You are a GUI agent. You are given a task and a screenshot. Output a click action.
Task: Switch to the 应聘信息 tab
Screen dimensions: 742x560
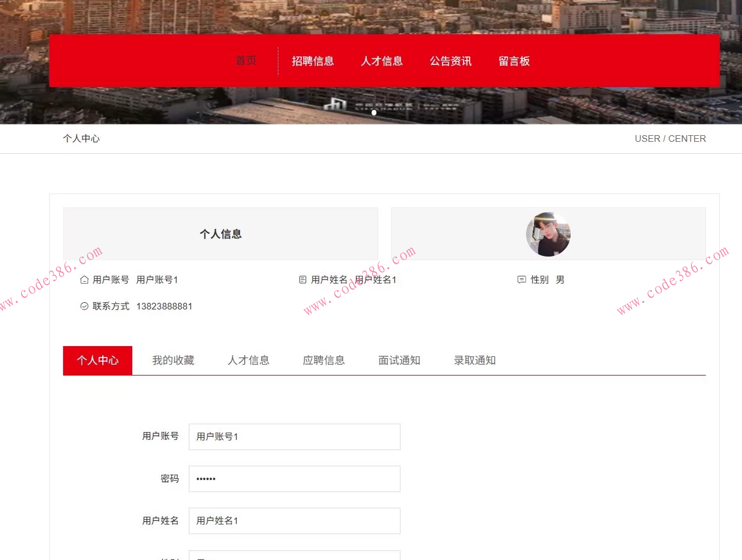pos(323,360)
